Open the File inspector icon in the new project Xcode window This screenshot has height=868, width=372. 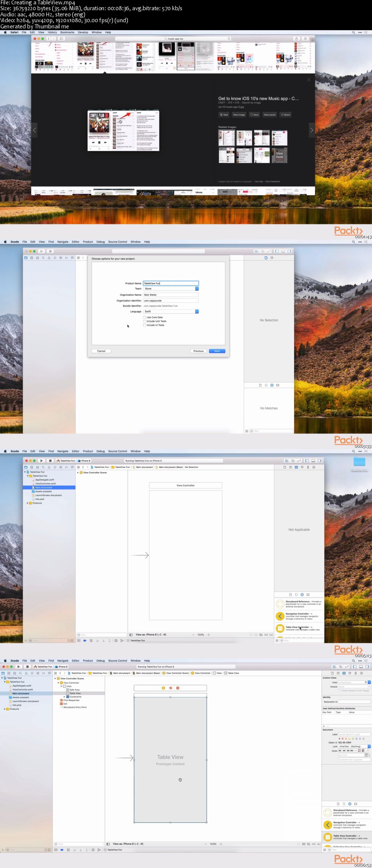(266, 258)
